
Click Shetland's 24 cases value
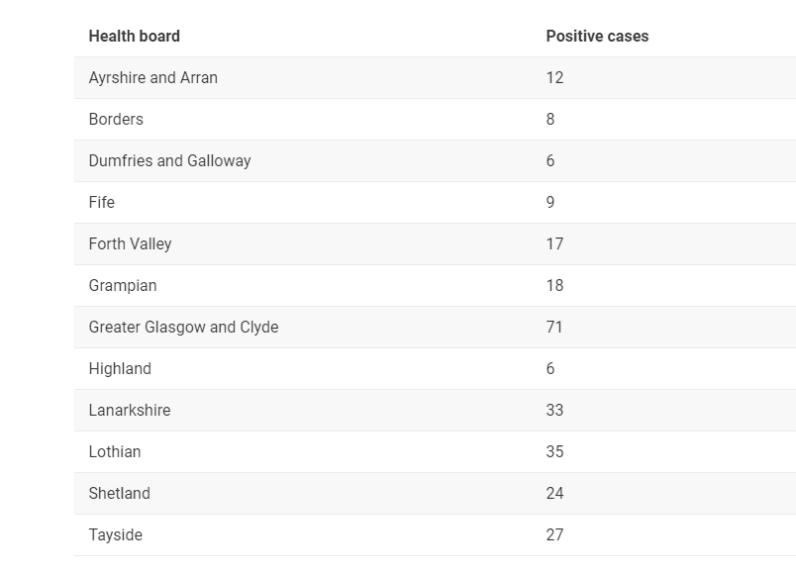554,493
